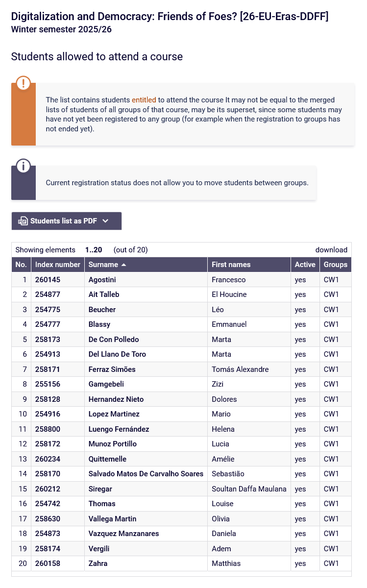Click the ascending sort arrow beside Surname
This screenshot has height=588, width=367.
[x=124, y=265]
